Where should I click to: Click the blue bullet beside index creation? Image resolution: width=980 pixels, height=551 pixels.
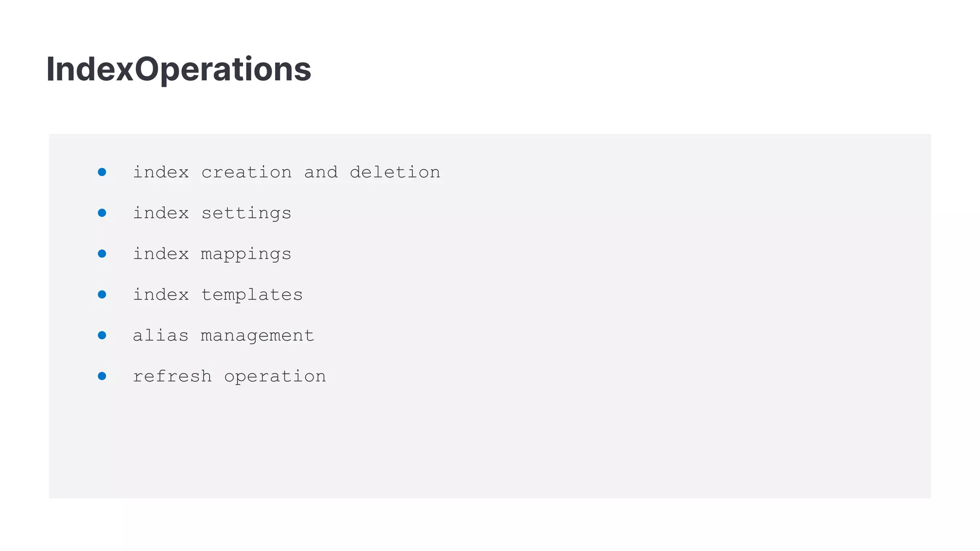click(x=102, y=172)
